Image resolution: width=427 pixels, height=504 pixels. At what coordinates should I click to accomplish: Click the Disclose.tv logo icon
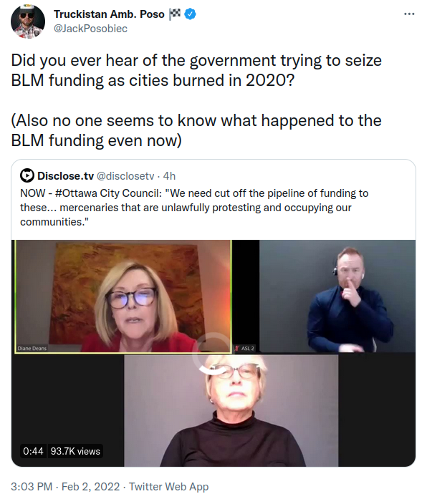[x=27, y=176]
